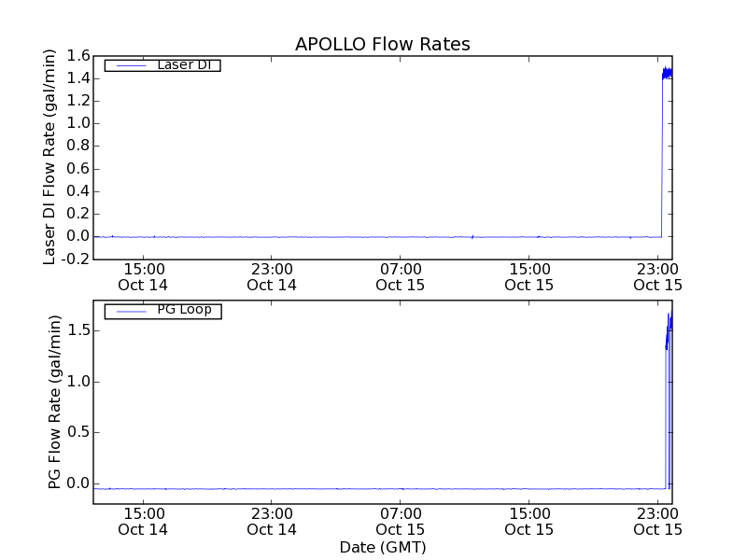747x560 pixels.
Task: Click "15:00 Oct 15" under the Laser DI chart
Action: click(x=529, y=277)
